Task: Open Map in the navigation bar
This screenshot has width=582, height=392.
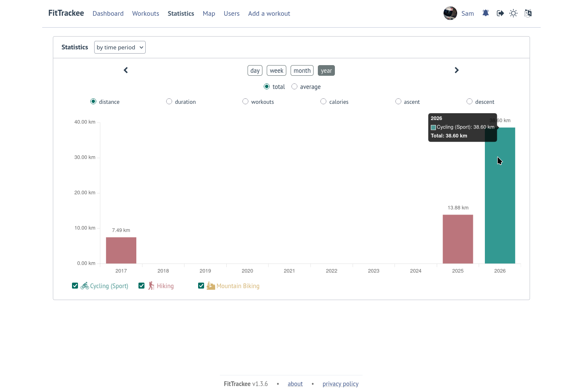Action: point(209,14)
